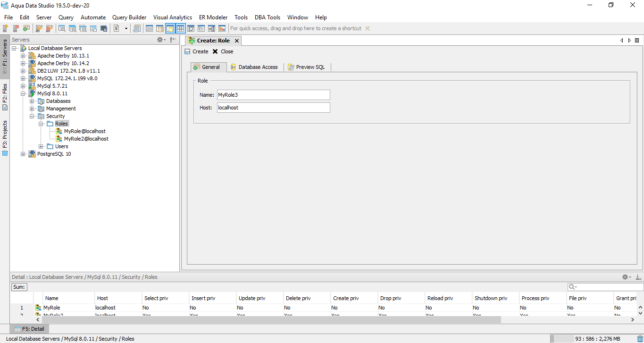Select the Management tree node

click(61, 109)
